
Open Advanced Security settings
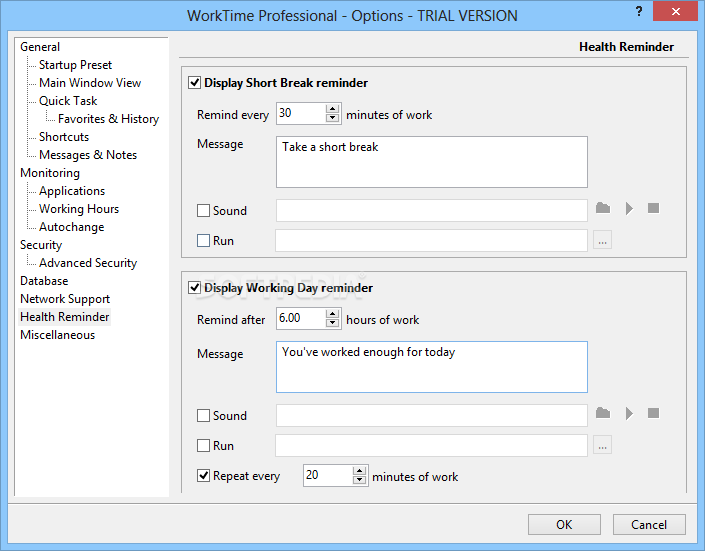click(x=88, y=263)
